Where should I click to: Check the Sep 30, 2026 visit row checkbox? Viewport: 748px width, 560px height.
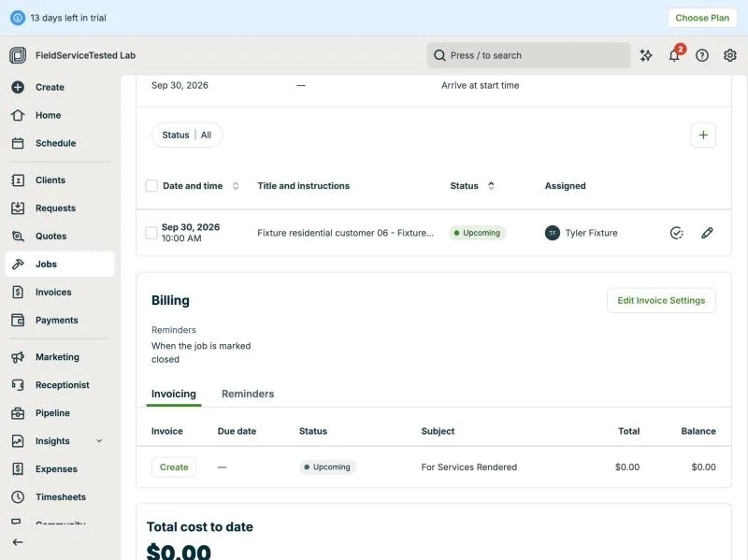point(151,233)
